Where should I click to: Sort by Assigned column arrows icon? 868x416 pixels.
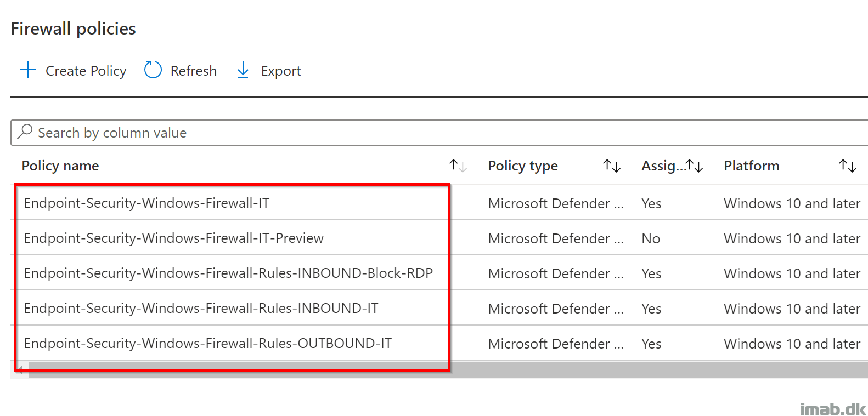pos(695,166)
